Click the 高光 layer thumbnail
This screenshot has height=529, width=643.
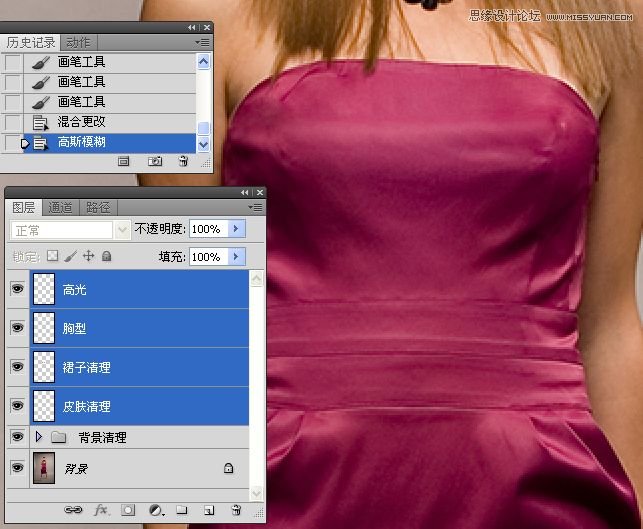pyautogui.click(x=44, y=289)
